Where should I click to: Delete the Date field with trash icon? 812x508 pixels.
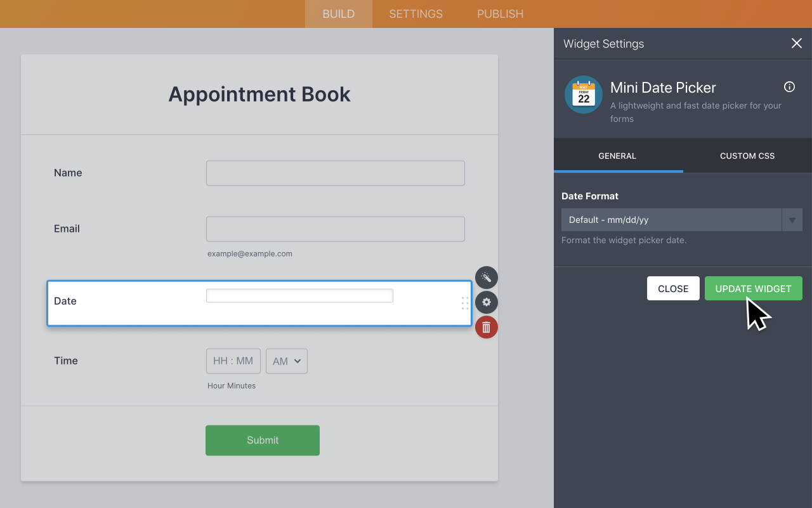tap(486, 327)
